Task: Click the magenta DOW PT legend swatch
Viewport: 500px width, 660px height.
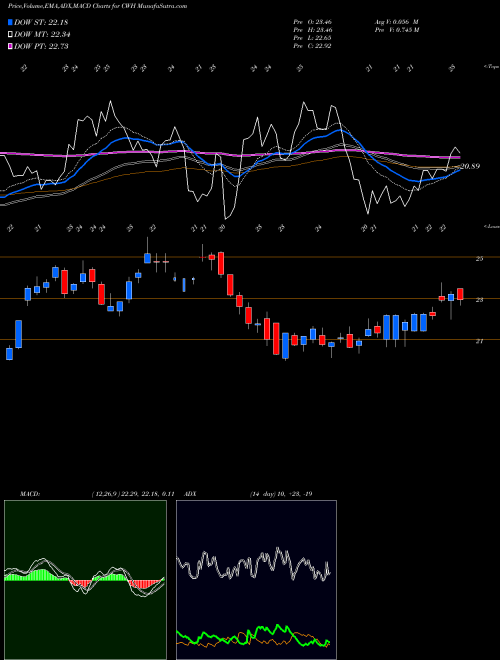Action: 10,46
